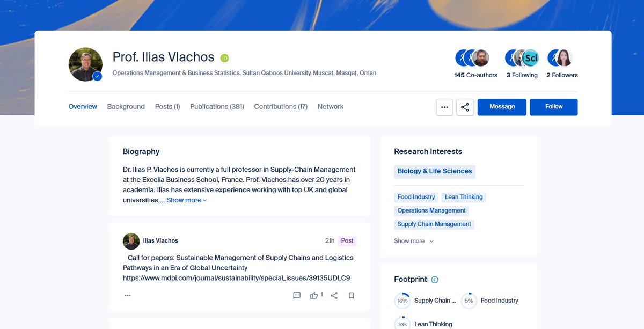The width and height of the screenshot is (644, 329).
Task: Bookmark the call for papers post
Action: [352, 295]
